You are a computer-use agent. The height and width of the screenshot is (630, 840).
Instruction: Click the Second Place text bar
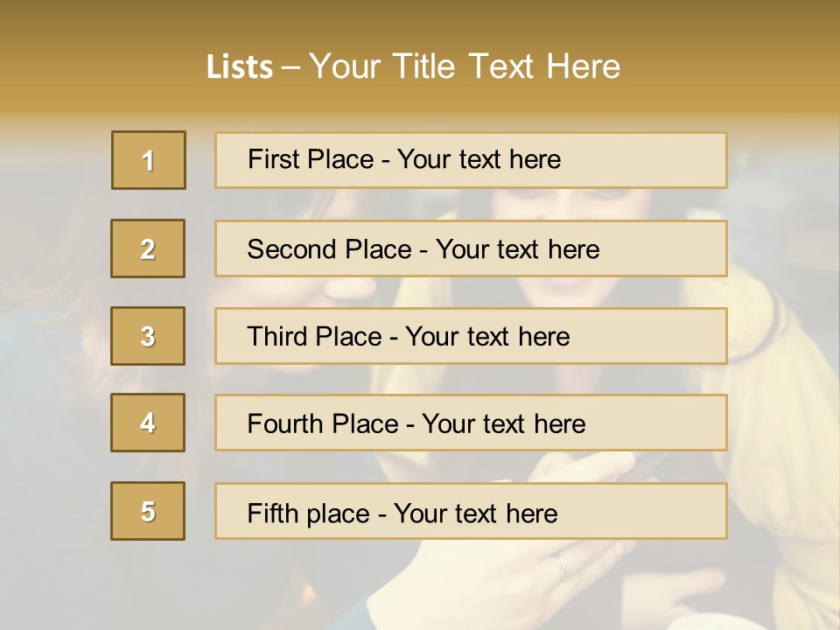(x=471, y=248)
